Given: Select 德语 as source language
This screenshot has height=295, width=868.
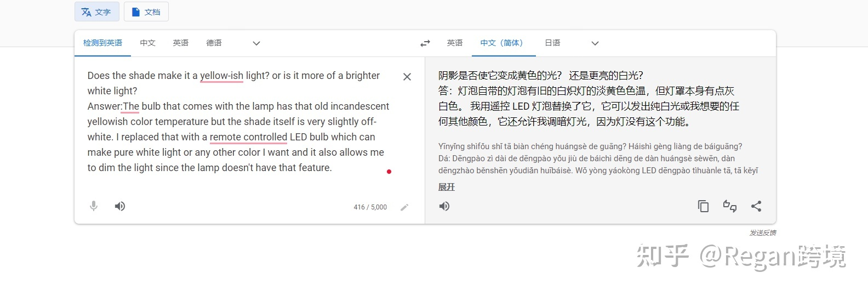Looking at the screenshot, I should pos(214,43).
